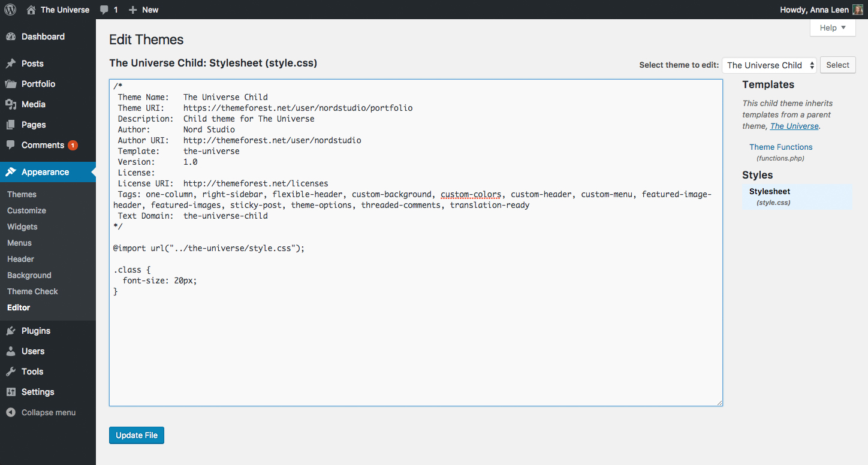
Task: Click the Settings sliders icon
Action: [11, 392]
